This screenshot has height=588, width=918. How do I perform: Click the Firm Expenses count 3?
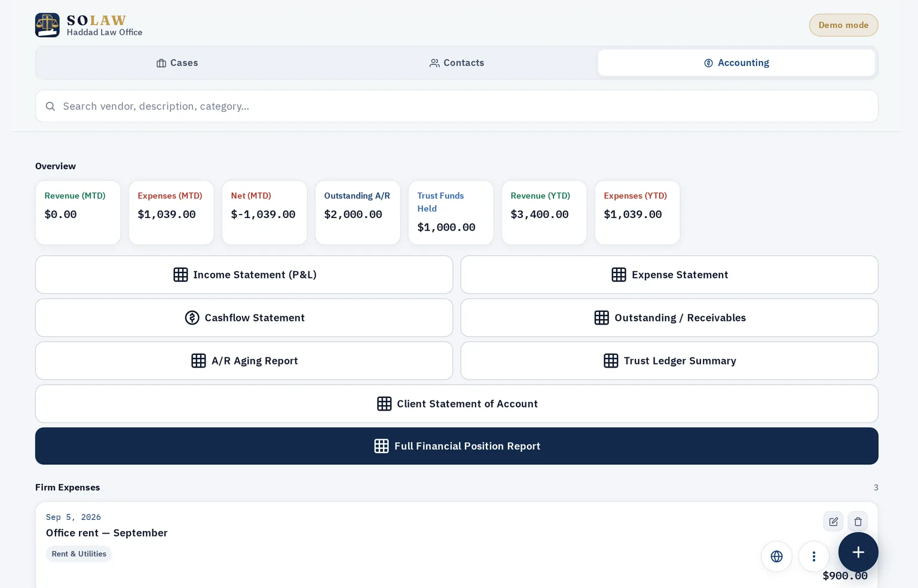(x=876, y=488)
